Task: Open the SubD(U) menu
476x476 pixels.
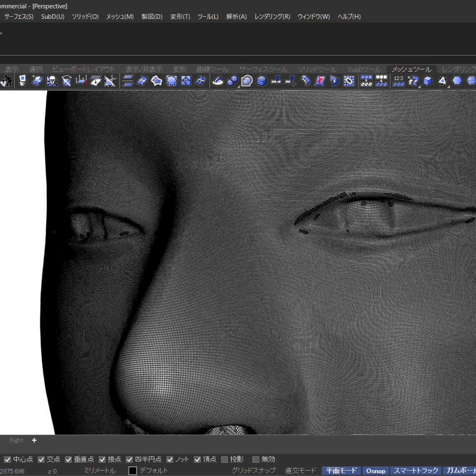Action: coord(53,17)
